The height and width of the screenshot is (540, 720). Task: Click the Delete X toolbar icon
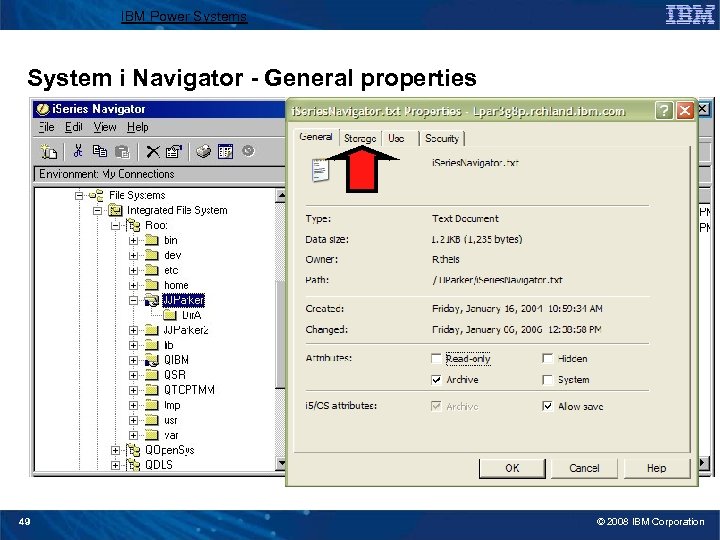point(153,152)
